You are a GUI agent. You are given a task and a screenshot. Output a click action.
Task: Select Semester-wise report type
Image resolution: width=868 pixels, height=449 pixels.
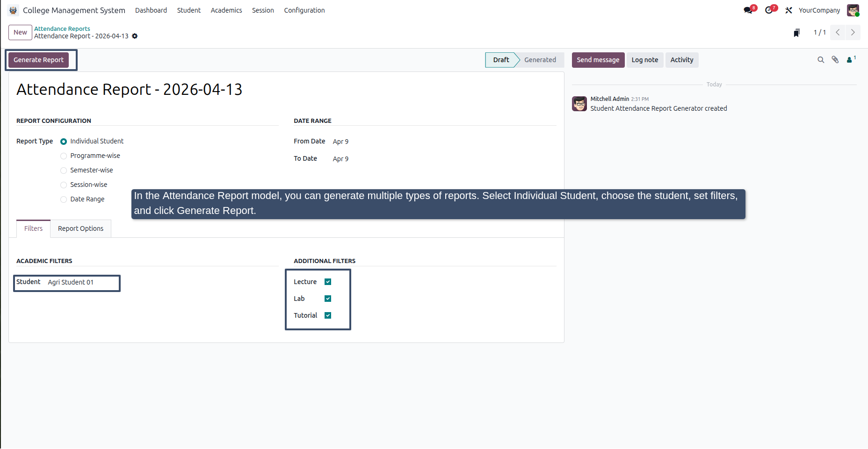64,171
